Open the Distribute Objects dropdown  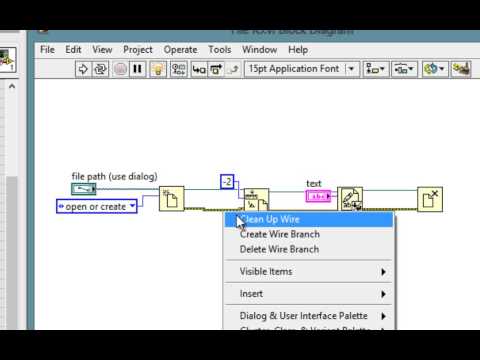(404, 69)
